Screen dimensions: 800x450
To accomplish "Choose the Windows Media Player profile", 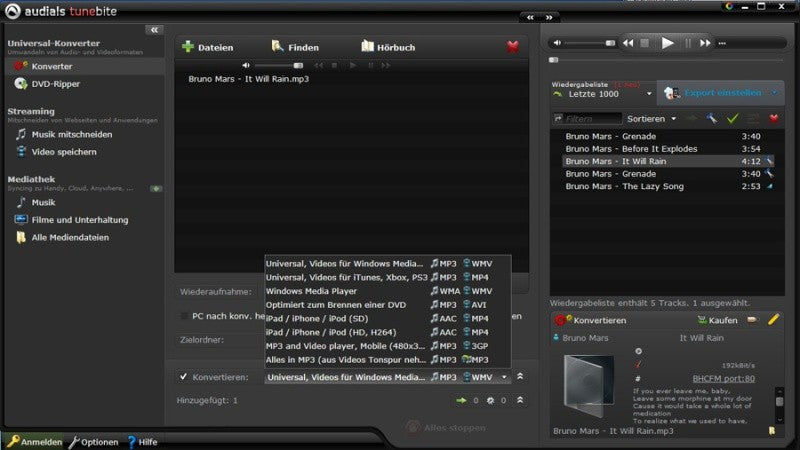I will [x=387, y=291].
